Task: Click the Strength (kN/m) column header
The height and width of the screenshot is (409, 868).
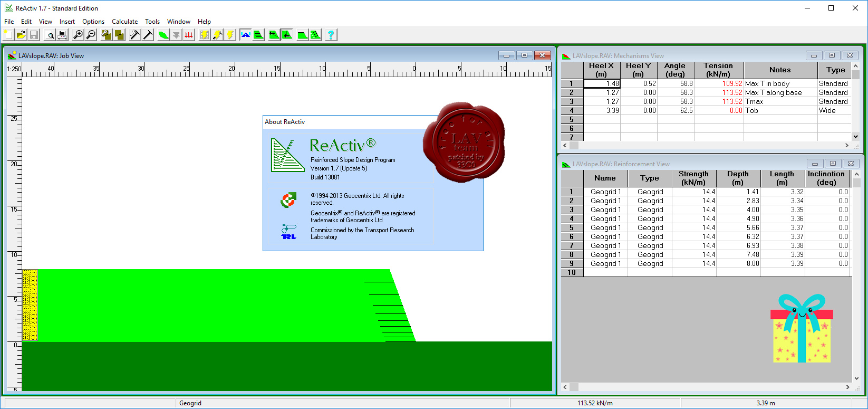Action: (x=694, y=178)
